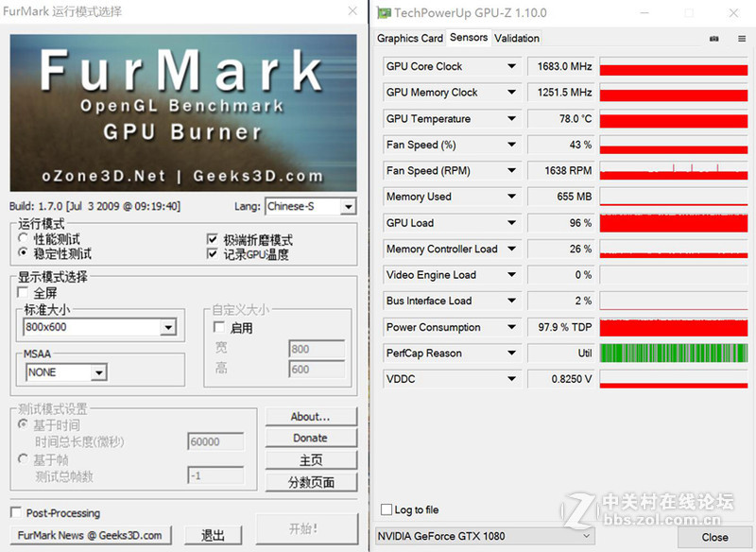Screen dimensions: 756x552
Task: Open the NVIDIA GeForce GTX 1080 selector
Action: click(485, 536)
